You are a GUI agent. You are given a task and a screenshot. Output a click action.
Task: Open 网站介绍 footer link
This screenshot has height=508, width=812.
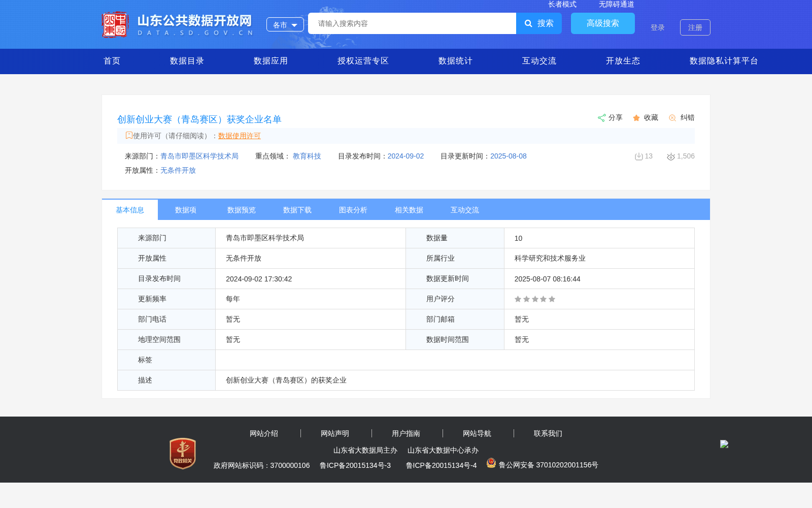point(264,433)
